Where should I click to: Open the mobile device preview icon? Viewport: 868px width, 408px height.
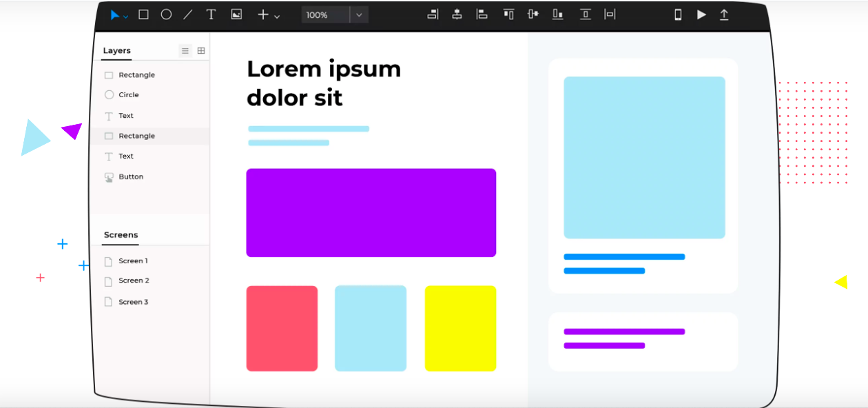pyautogui.click(x=678, y=14)
